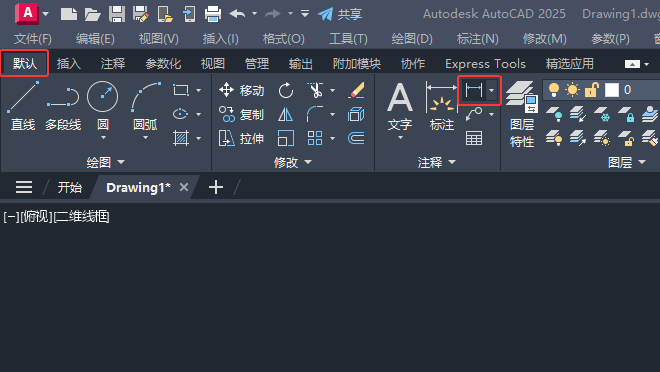660x372 pixels.
Task: Close the Drawing1 file tab
Action: (184, 187)
